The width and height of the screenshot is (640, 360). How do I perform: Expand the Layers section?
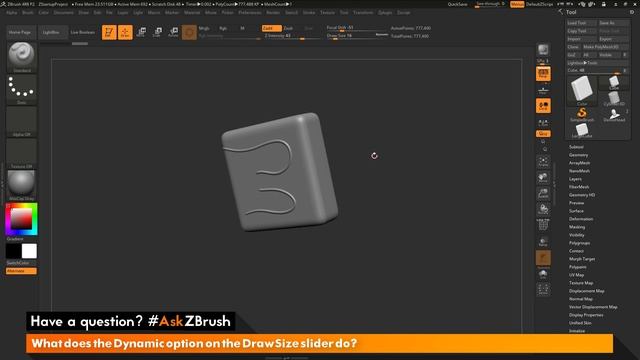tap(575, 179)
